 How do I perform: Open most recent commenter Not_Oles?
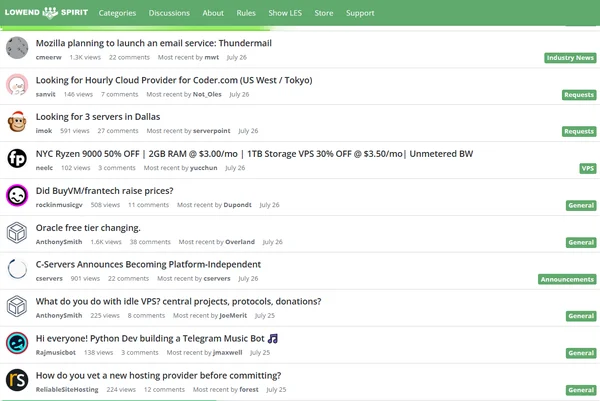pos(207,94)
